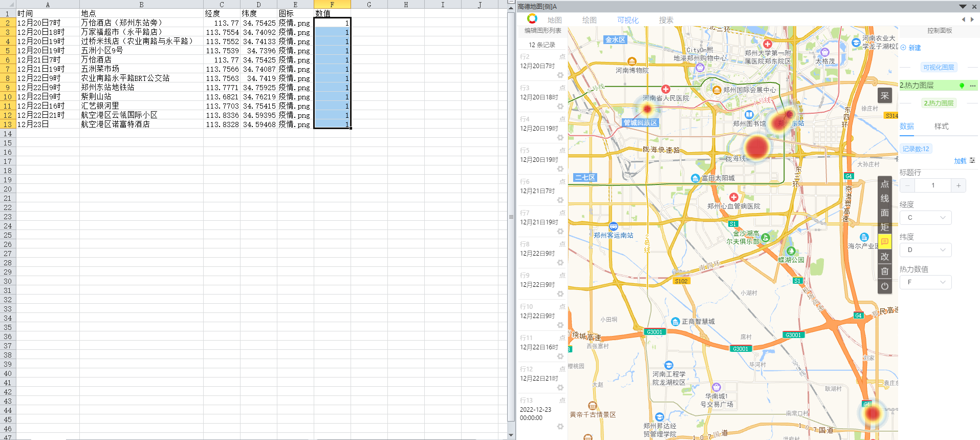Increase 标题行 value with plus button
The image size is (980, 440).
coord(959,185)
